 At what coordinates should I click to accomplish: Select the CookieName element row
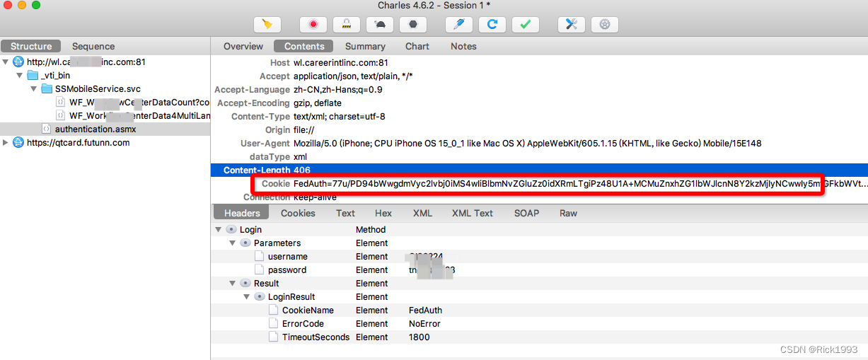coord(539,310)
